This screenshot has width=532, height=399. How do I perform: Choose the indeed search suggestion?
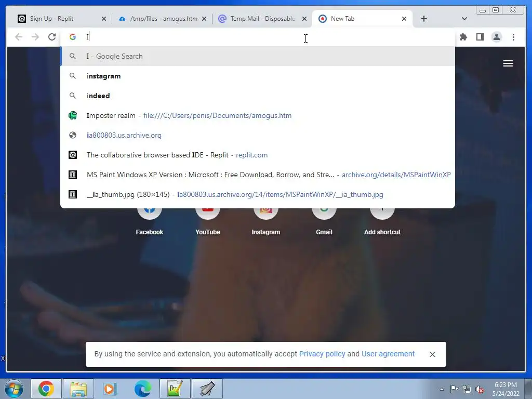258,96
